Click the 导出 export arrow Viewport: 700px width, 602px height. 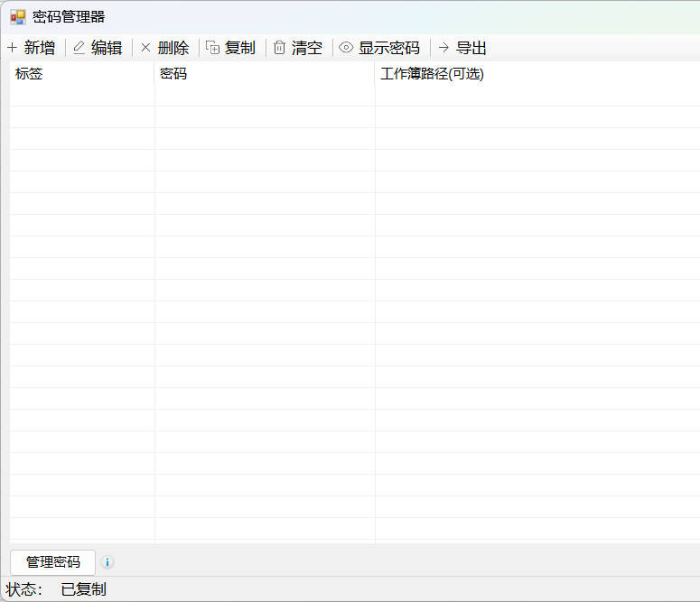click(x=443, y=48)
